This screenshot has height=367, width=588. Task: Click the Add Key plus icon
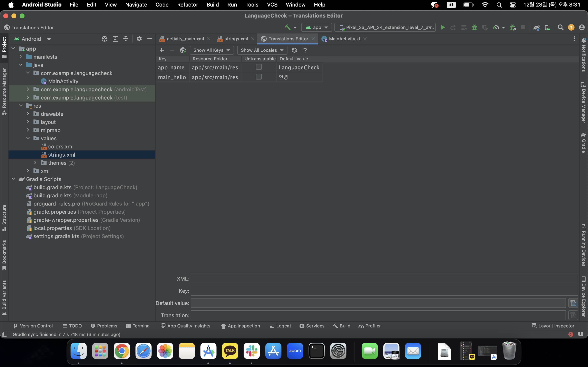161,50
